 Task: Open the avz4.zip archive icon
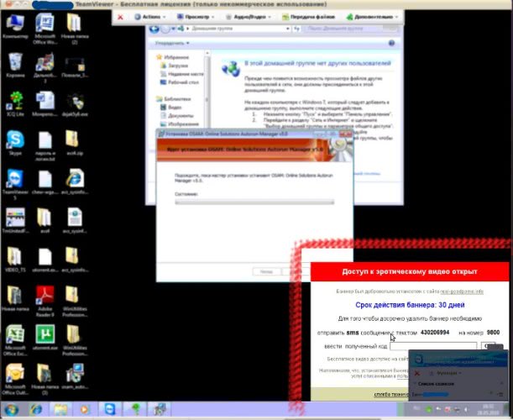[x=74, y=143]
